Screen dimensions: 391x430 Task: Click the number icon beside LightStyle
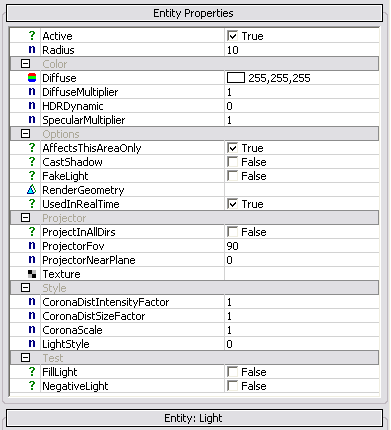32,344
